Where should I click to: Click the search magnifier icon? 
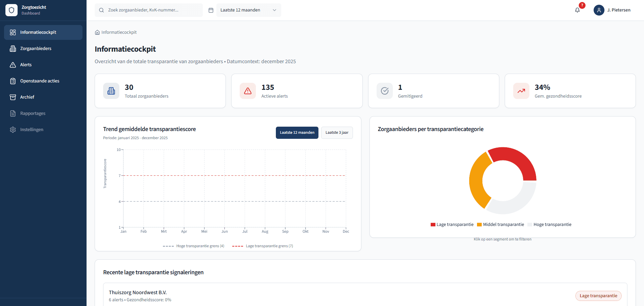point(101,10)
